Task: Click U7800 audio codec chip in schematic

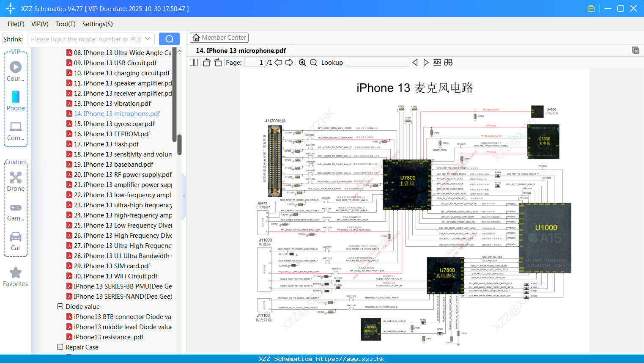Action: (x=407, y=184)
